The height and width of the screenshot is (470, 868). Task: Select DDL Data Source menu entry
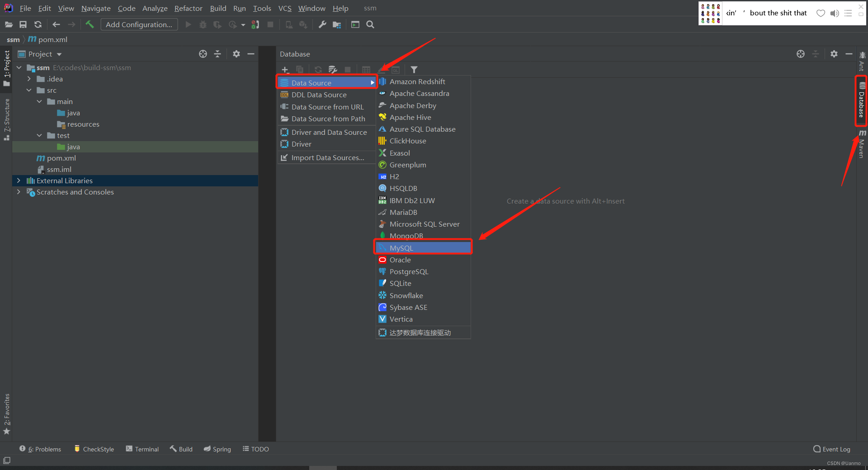point(326,95)
